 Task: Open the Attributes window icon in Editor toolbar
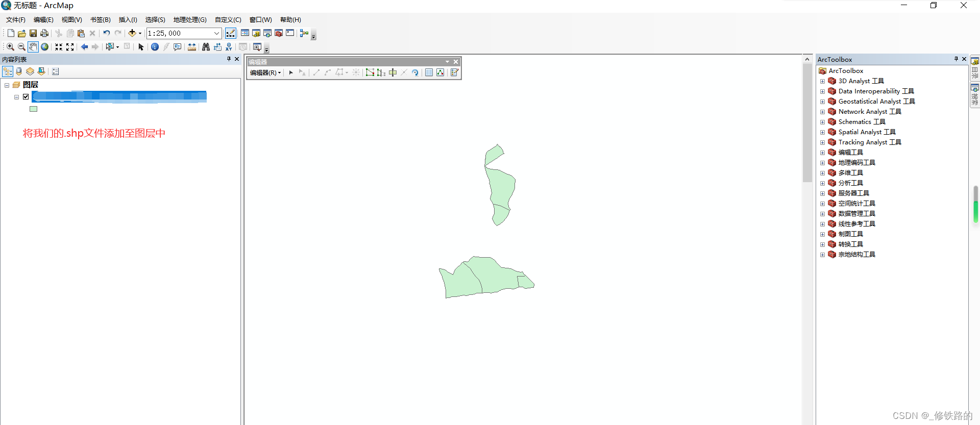(x=429, y=72)
